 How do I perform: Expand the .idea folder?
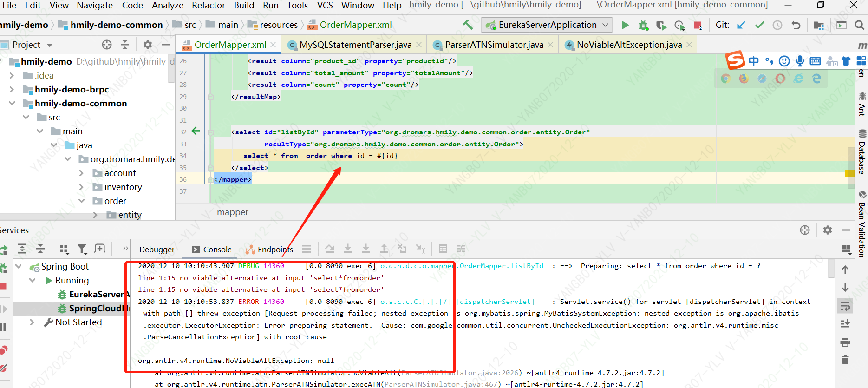(12, 75)
